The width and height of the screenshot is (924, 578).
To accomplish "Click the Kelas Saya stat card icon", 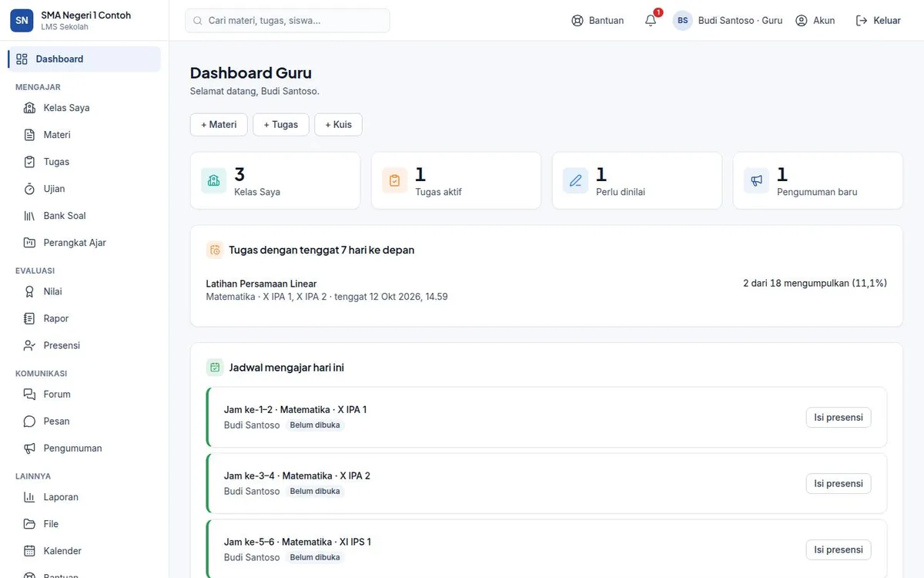I will pyautogui.click(x=214, y=180).
